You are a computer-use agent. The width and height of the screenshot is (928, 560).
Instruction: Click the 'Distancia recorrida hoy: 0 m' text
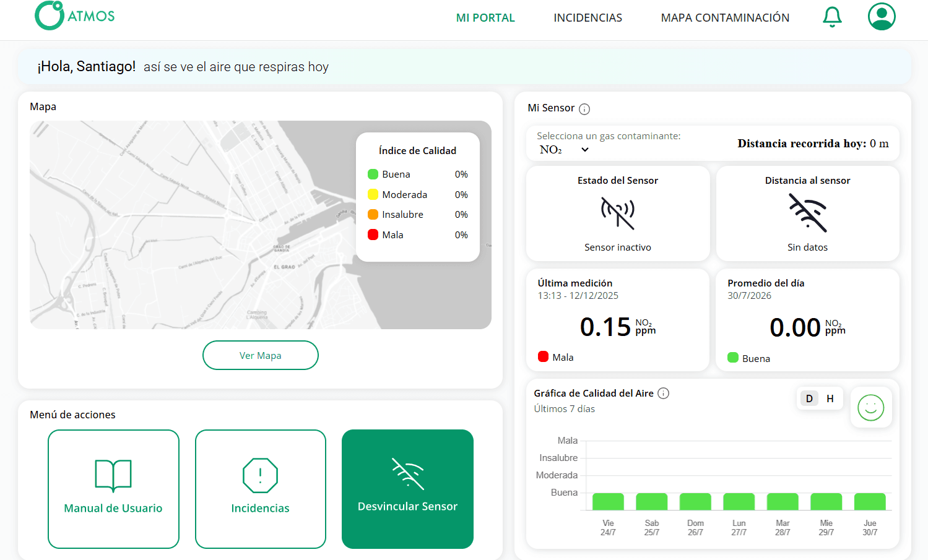click(813, 144)
